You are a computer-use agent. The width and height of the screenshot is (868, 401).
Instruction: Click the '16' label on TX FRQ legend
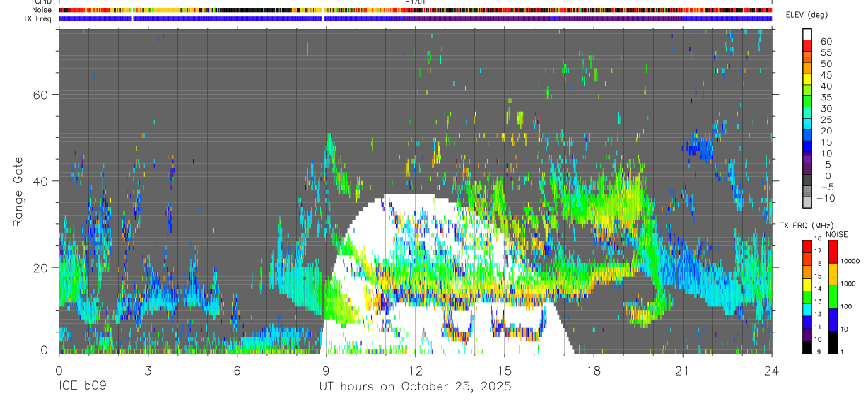pos(819,264)
